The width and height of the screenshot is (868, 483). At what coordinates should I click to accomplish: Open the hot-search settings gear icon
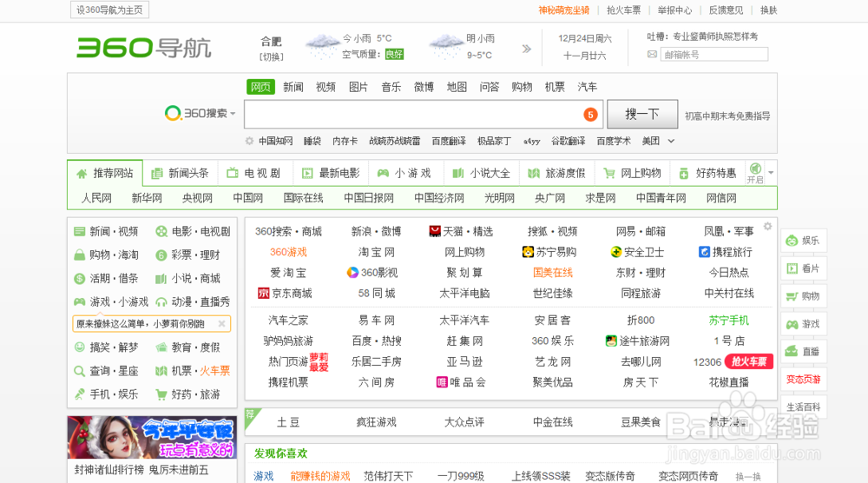(x=249, y=141)
